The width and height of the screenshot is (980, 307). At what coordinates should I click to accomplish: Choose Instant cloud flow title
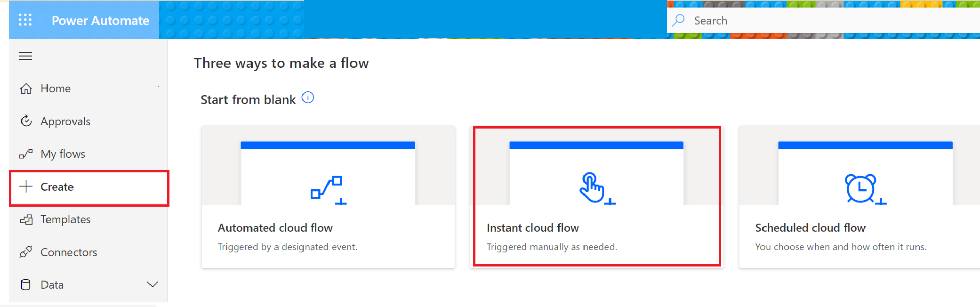point(533,228)
